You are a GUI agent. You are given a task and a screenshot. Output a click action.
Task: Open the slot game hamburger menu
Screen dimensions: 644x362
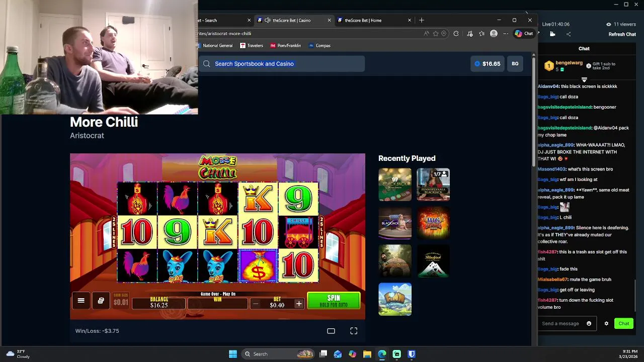point(81,301)
